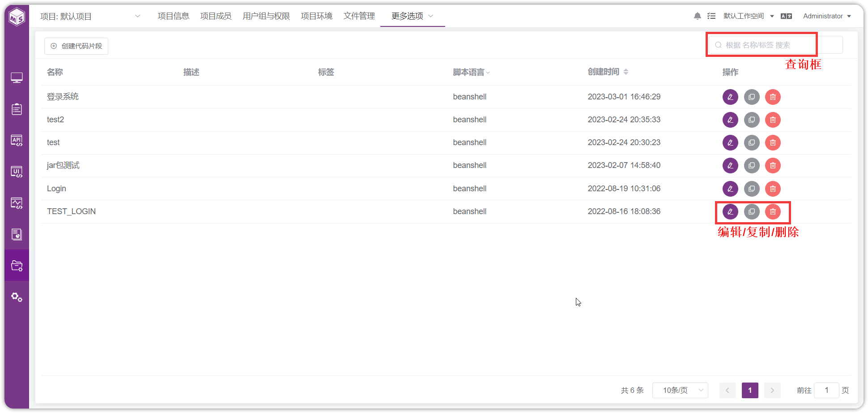Copy the Login snippet
This screenshot has width=868, height=413.
coord(752,189)
